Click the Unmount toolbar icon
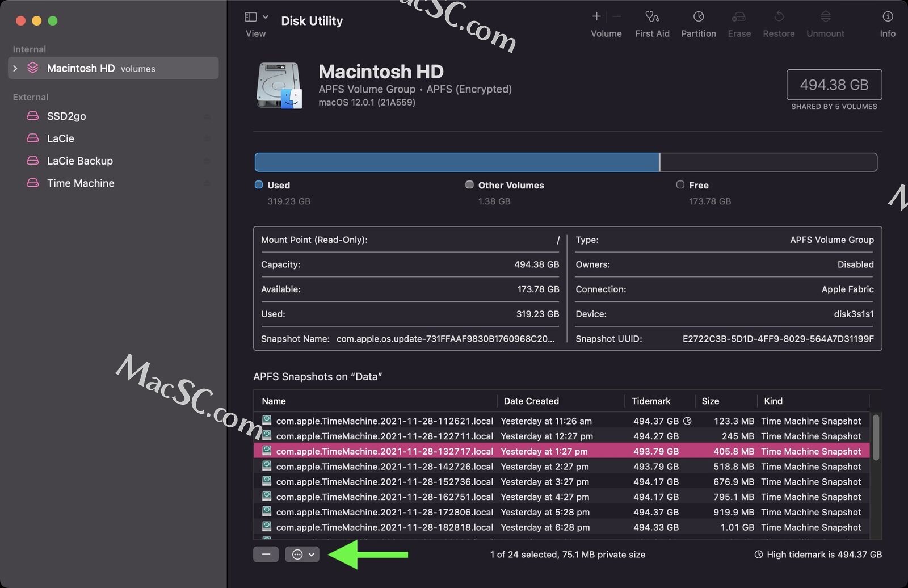908x588 pixels. point(826,17)
